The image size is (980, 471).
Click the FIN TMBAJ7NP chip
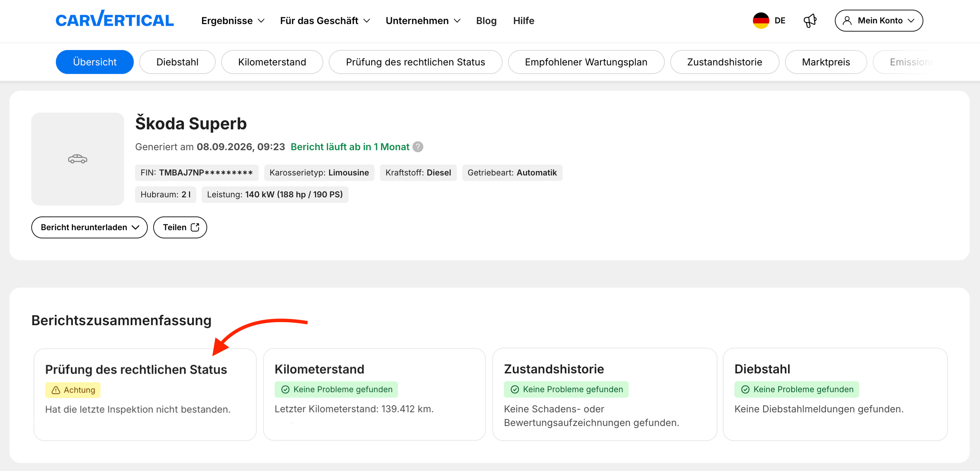coord(197,172)
